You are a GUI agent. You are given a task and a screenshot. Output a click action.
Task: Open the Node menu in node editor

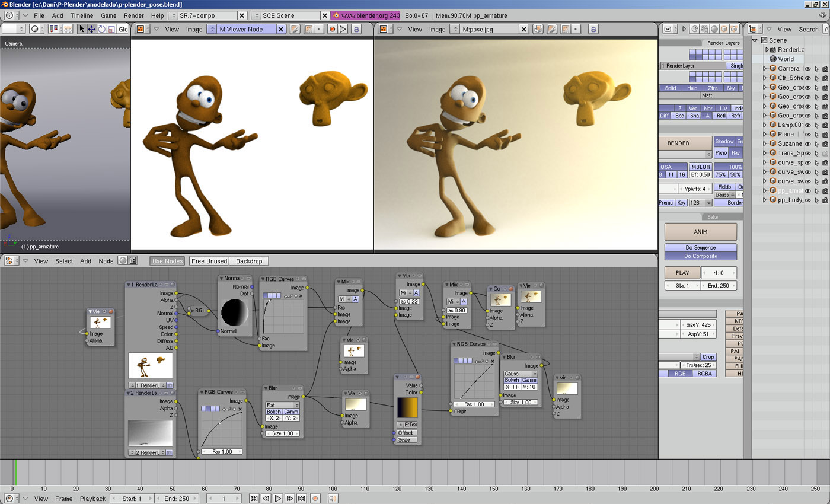tap(106, 261)
